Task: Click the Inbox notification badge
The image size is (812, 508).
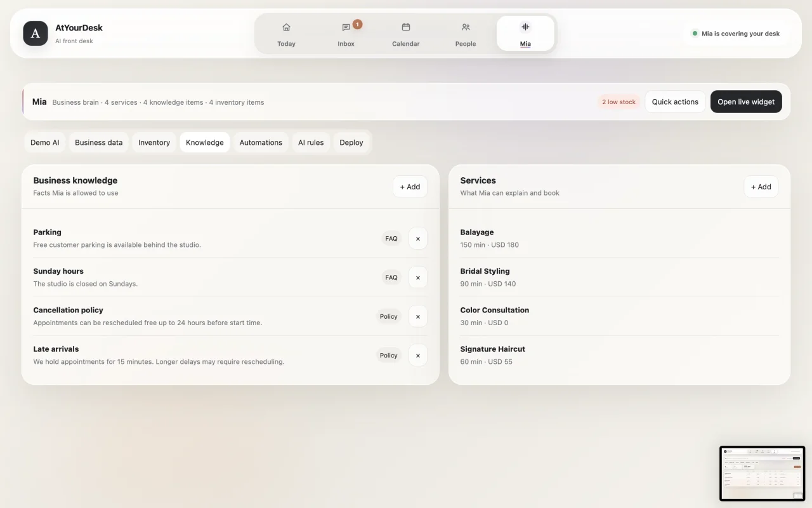Action: click(x=357, y=24)
